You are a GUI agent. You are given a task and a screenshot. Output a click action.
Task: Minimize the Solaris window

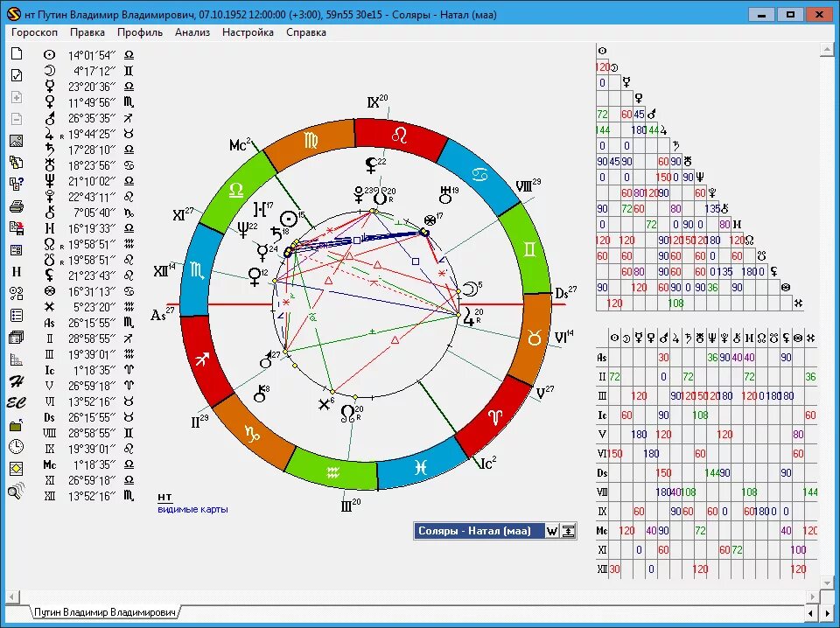coord(762,15)
